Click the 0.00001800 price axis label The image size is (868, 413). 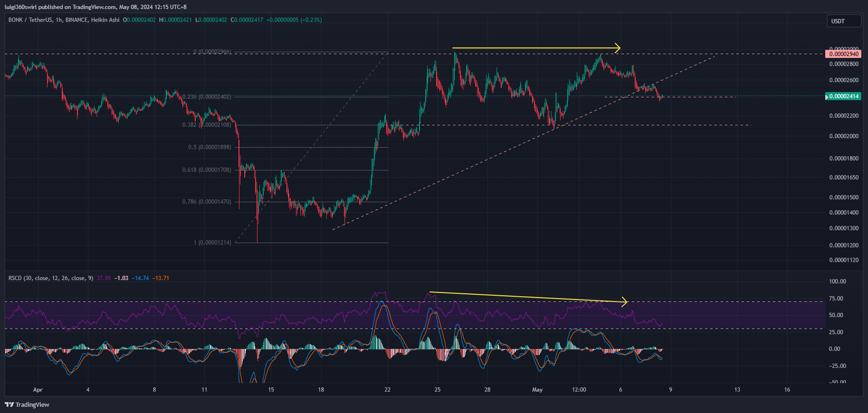[x=844, y=159]
